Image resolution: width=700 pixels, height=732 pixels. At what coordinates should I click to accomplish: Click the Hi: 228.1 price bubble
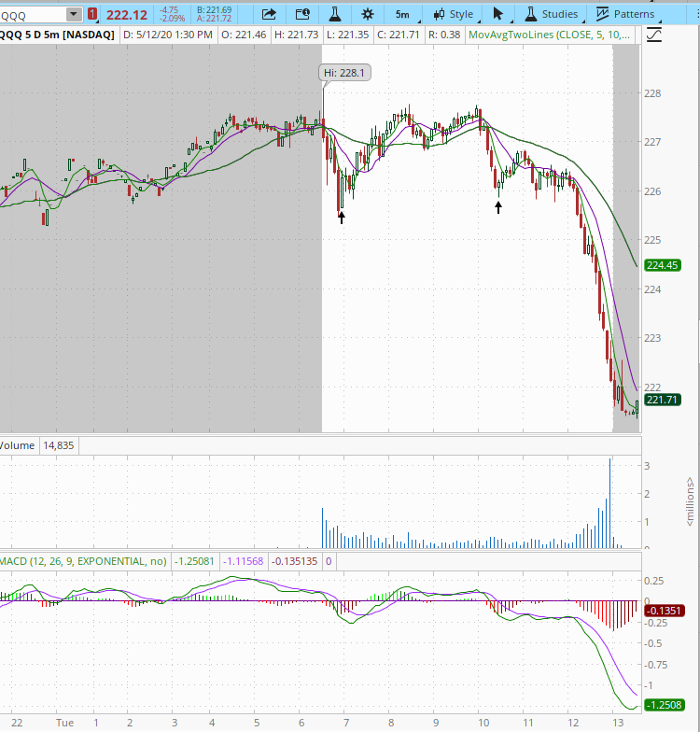click(x=345, y=73)
